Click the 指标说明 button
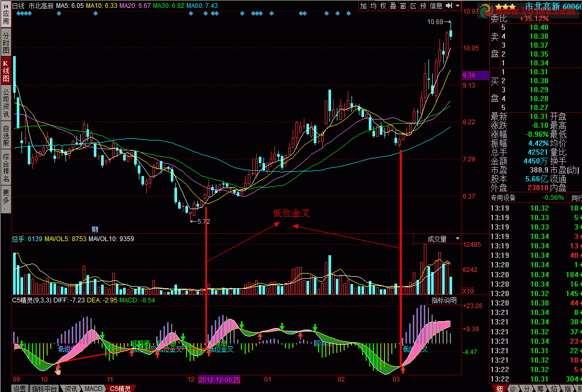Viewport: 582px width, 392px height. click(x=444, y=300)
